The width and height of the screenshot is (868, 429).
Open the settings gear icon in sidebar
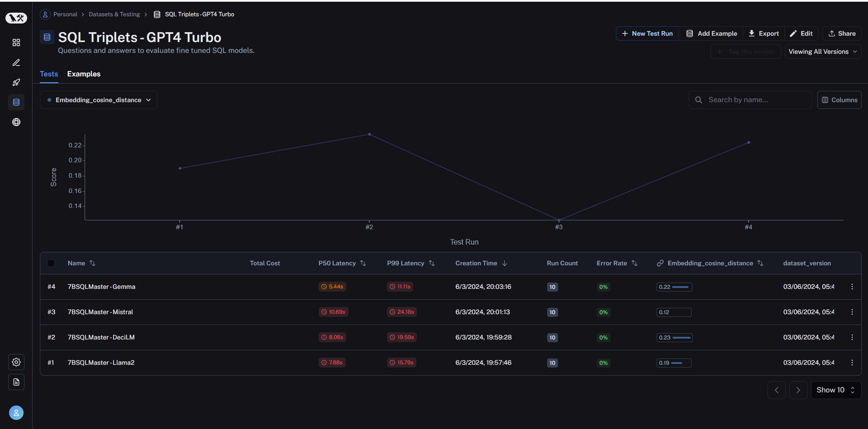click(16, 362)
